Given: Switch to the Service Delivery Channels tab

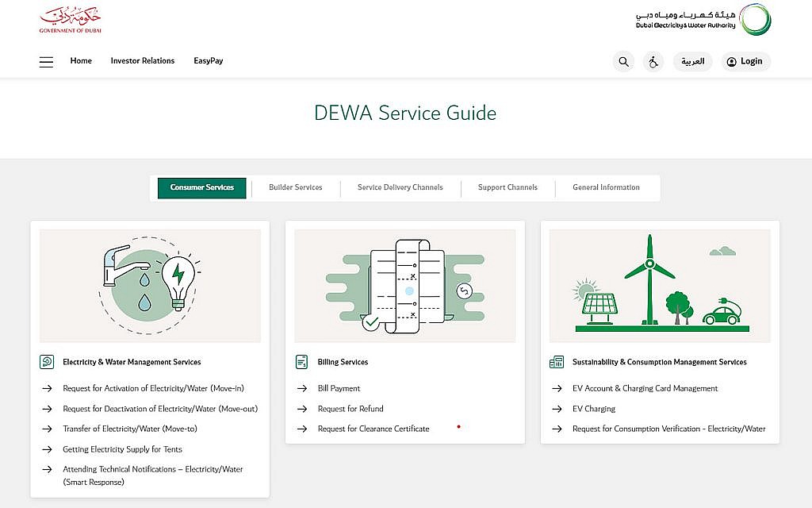Looking at the screenshot, I should tap(400, 187).
